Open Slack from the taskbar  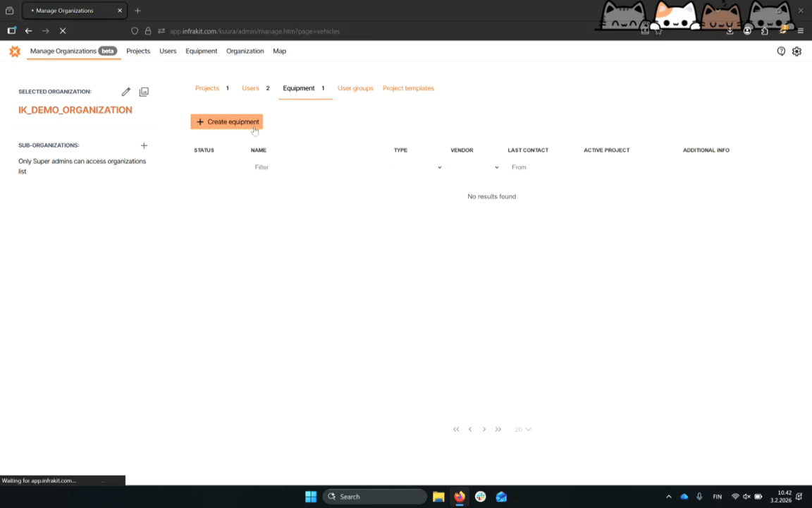click(481, 497)
